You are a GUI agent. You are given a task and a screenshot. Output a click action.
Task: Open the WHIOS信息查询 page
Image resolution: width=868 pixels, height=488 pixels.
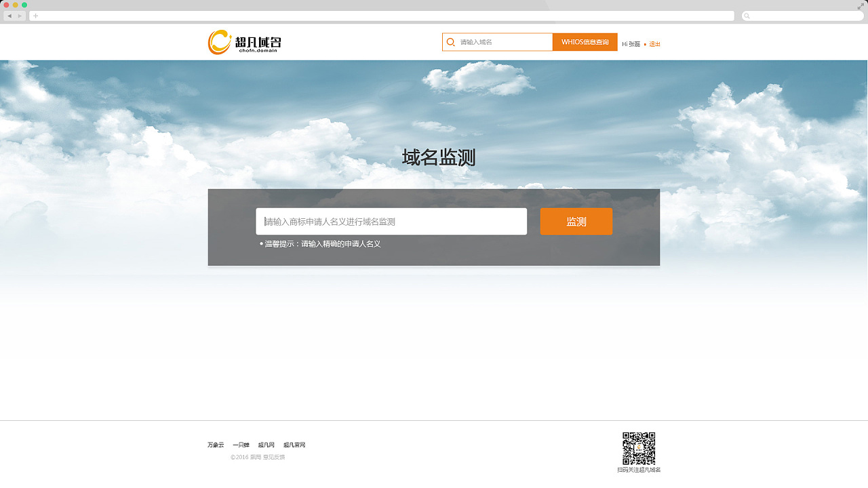(585, 42)
